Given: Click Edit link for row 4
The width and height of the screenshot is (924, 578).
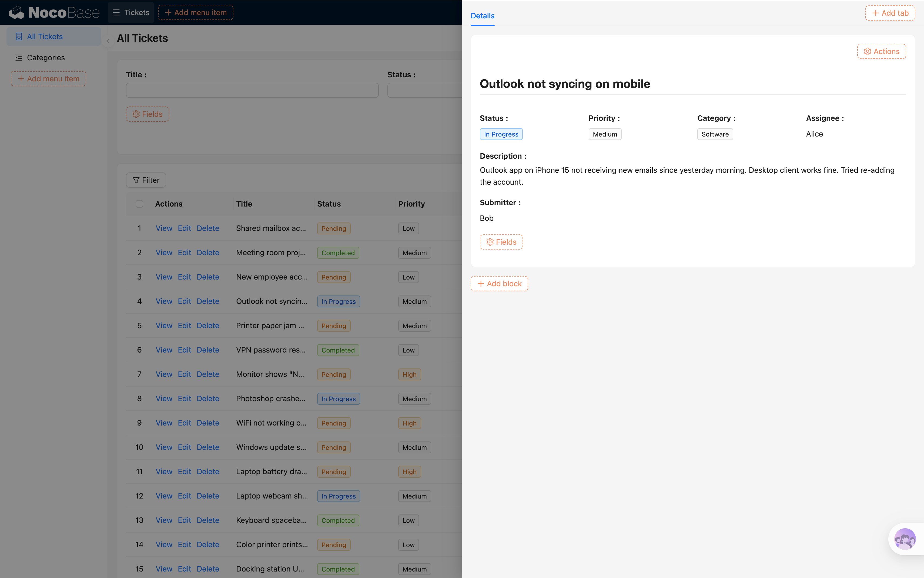Looking at the screenshot, I should (x=184, y=301).
